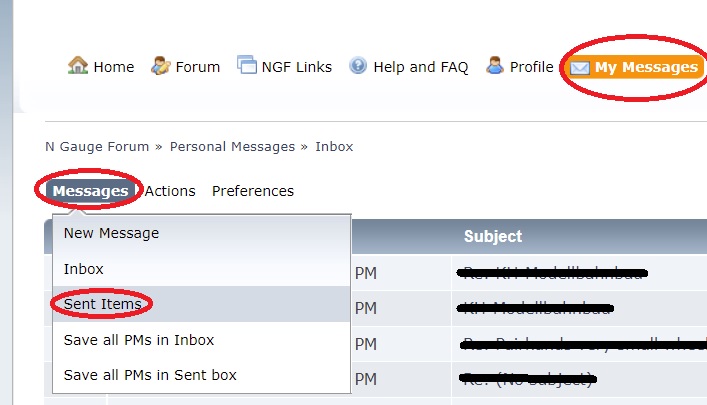This screenshot has height=405, width=707.
Task: Click the Profile person icon
Action: tap(495, 65)
